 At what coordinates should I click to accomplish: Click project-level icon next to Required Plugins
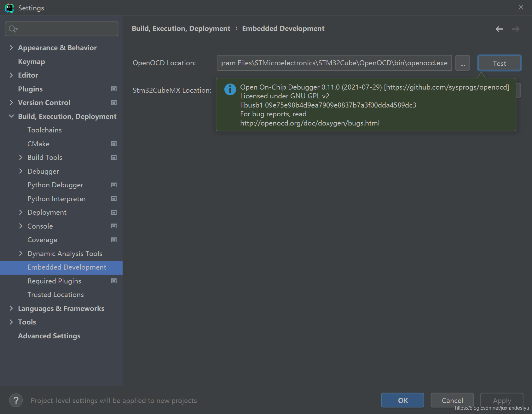(114, 281)
